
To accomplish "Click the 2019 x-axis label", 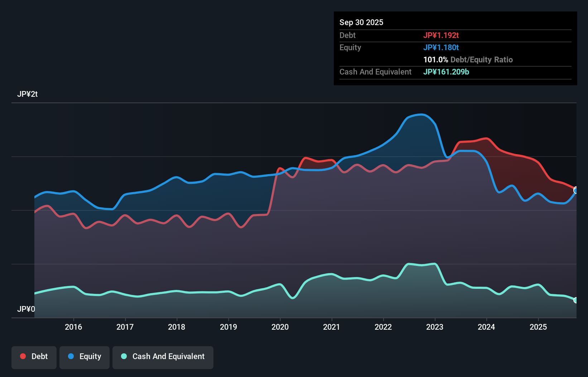I will point(228,327).
